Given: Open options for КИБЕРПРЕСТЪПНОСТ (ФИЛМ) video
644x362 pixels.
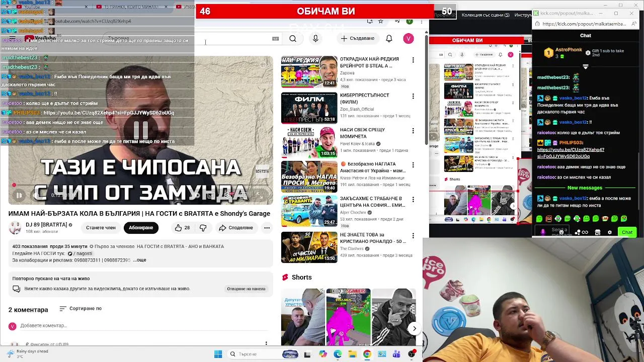Looking at the screenshot, I should 413,96.
